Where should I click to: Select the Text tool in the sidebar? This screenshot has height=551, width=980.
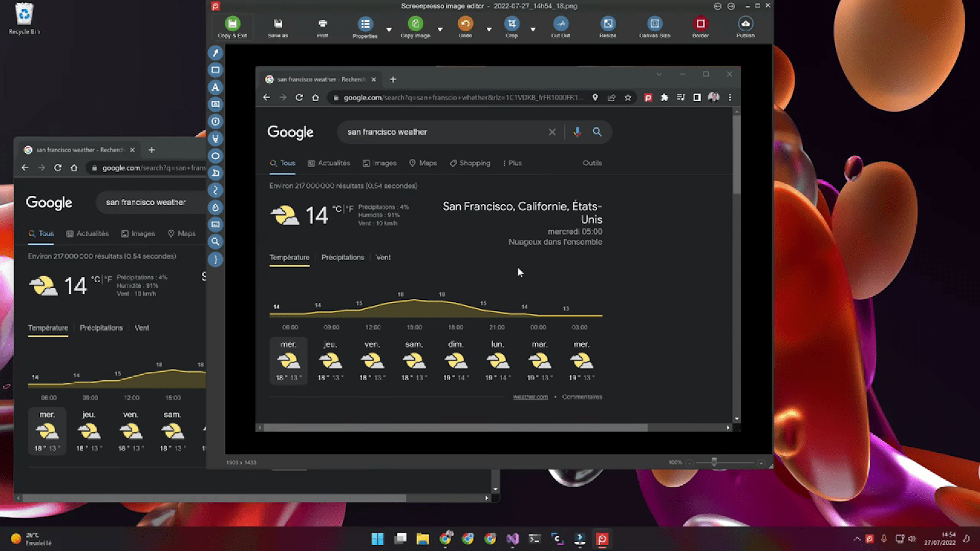[x=215, y=88]
